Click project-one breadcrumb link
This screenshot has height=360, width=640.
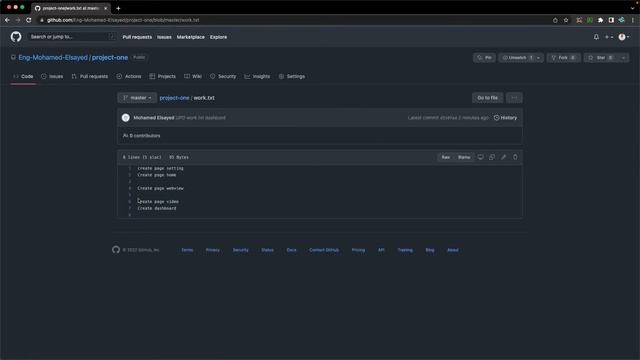(x=174, y=98)
